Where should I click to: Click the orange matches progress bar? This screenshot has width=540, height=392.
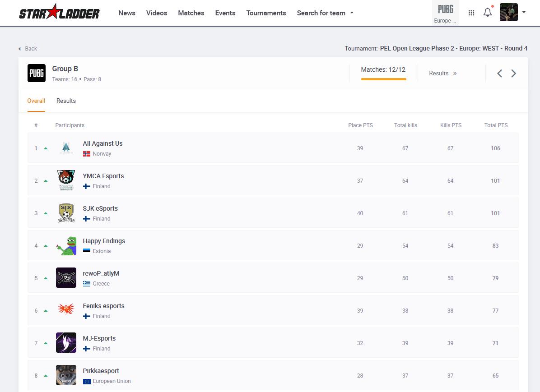(x=383, y=79)
